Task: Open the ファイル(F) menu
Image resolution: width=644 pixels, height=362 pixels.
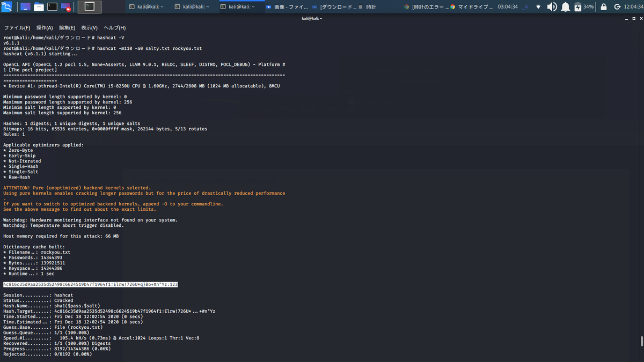Action: pos(17,27)
